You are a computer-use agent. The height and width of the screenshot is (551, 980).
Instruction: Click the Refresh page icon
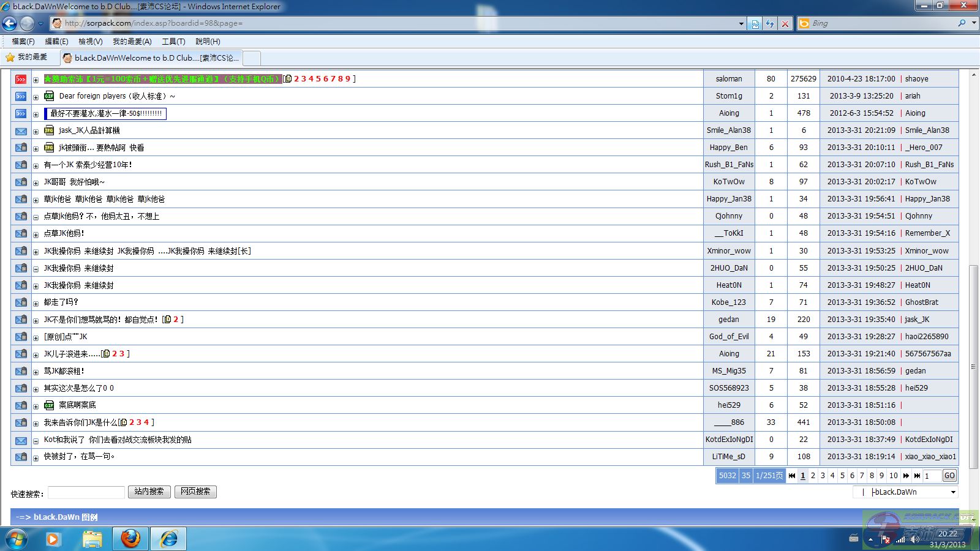point(770,23)
